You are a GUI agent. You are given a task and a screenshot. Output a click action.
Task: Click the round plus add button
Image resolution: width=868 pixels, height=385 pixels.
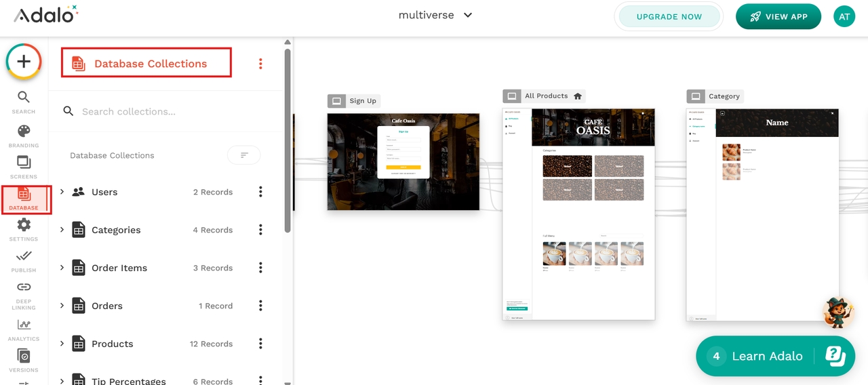click(x=24, y=62)
